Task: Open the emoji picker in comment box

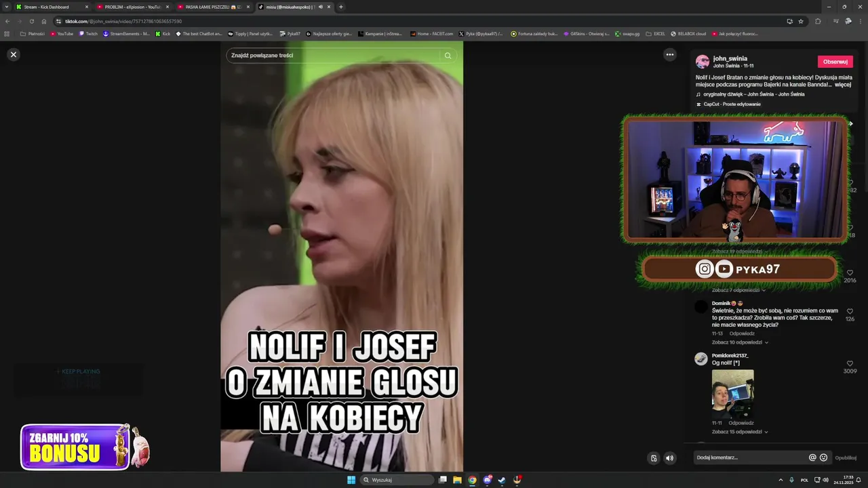Action: pyautogui.click(x=823, y=457)
